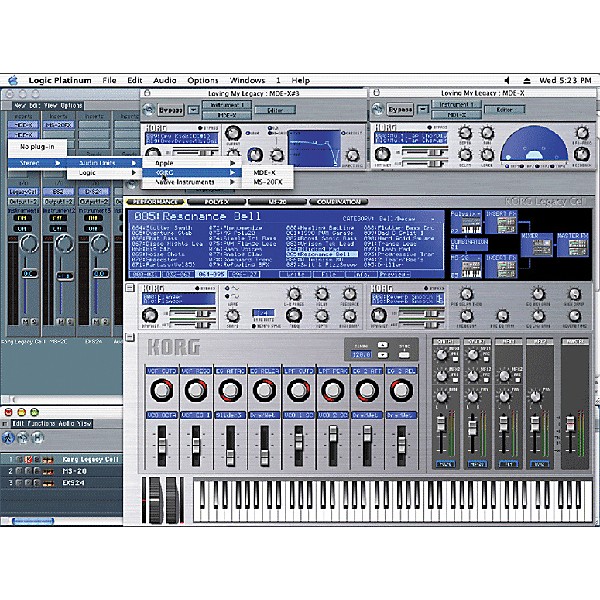Screen dimensions: 600x600
Task: Solo the LegacyCel channel strip
Action: click(x=34, y=322)
